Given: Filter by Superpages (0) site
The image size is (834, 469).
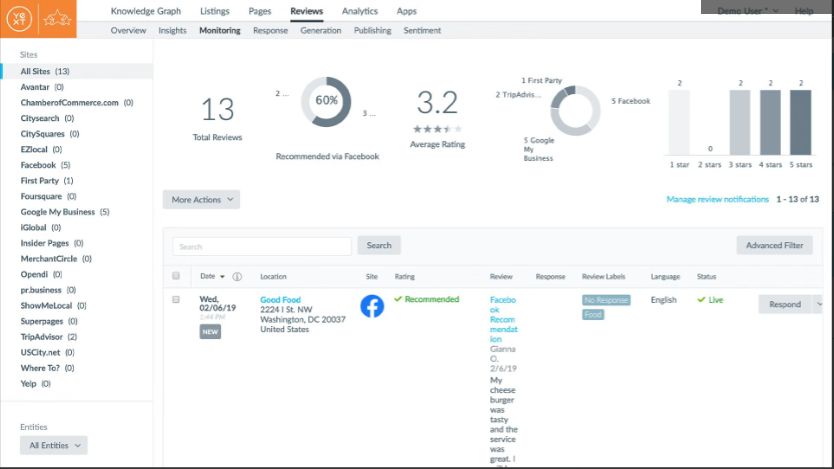Looking at the screenshot, I should [49, 321].
